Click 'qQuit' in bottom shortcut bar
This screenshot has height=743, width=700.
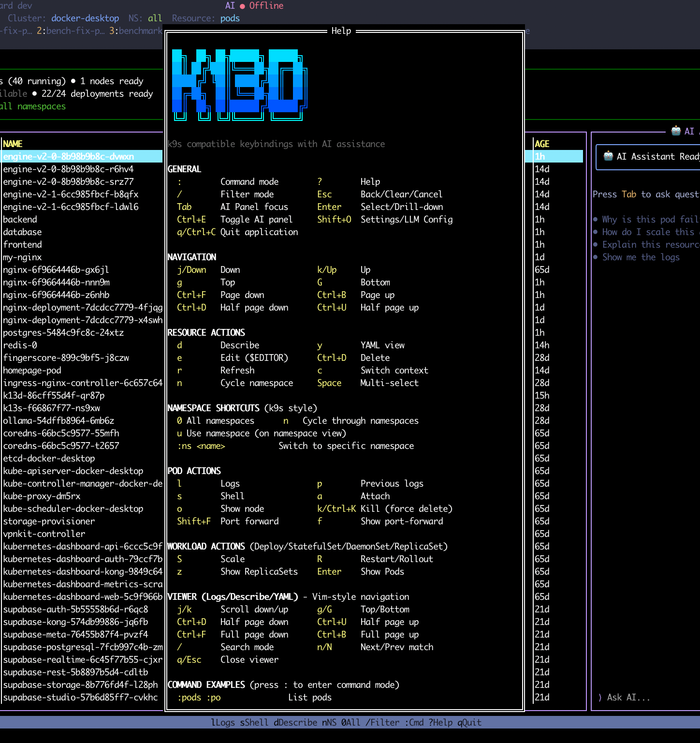pos(469,722)
